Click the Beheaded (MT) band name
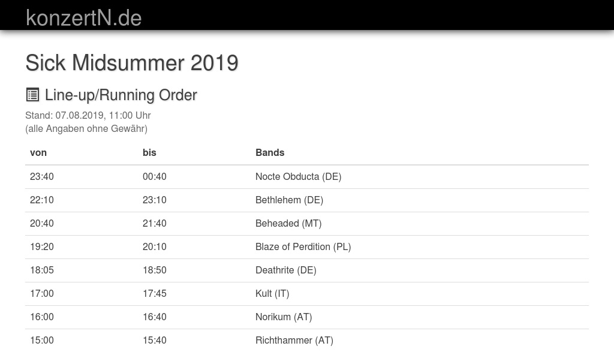The image size is (614, 364). [x=288, y=224]
